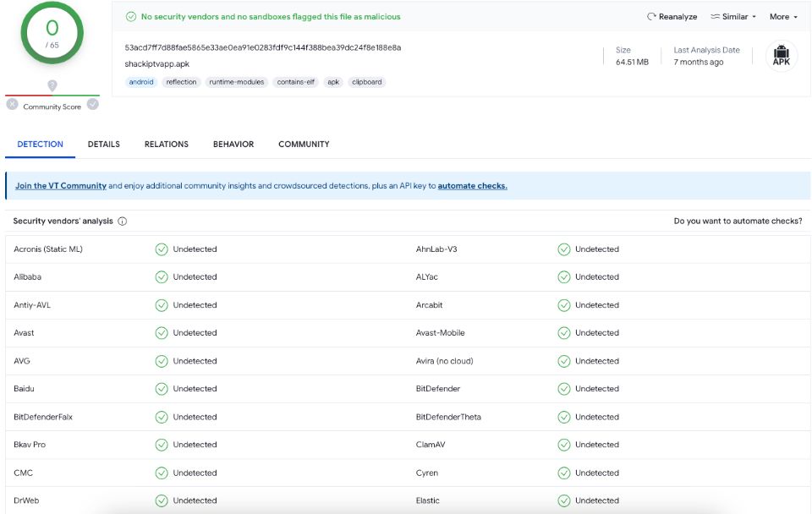This screenshot has width=812, height=514.
Task: Click the Avast-Mobile vendor name
Action: click(x=440, y=333)
